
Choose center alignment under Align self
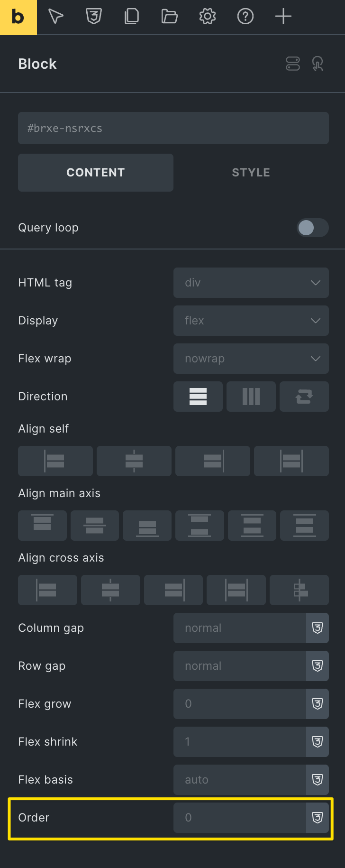(x=134, y=461)
